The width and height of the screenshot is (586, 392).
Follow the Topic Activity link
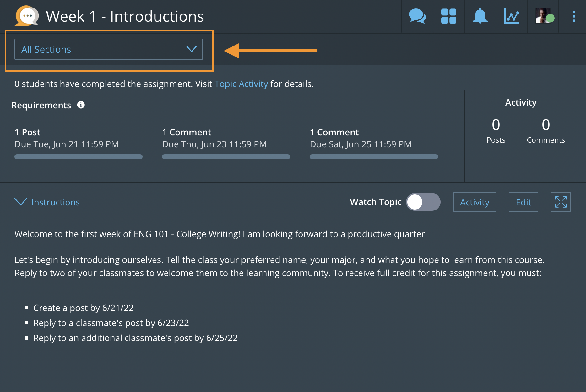241,84
